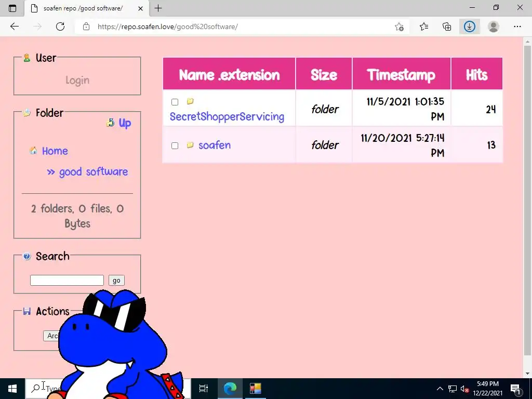The image size is (532, 399).
Task: Click the taskbar clock 5:49 PM
Action: [x=487, y=384]
